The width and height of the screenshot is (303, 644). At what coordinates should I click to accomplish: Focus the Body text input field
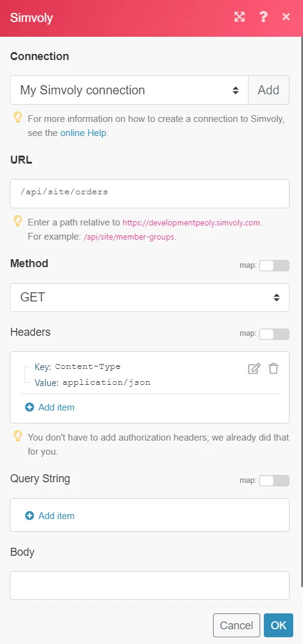click(149, 585)
